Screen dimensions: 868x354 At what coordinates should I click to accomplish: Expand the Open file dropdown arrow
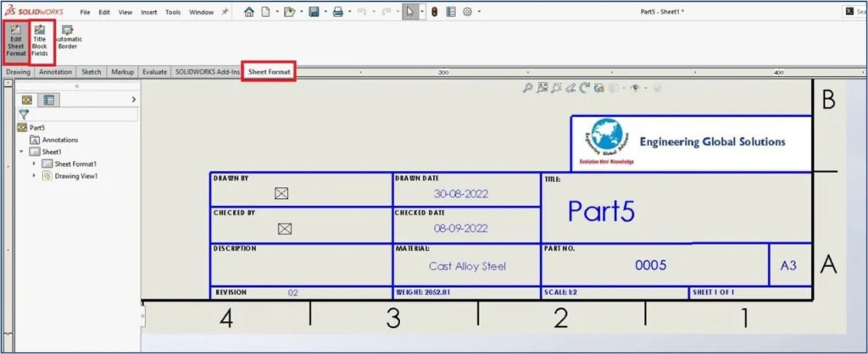[301, 12]
